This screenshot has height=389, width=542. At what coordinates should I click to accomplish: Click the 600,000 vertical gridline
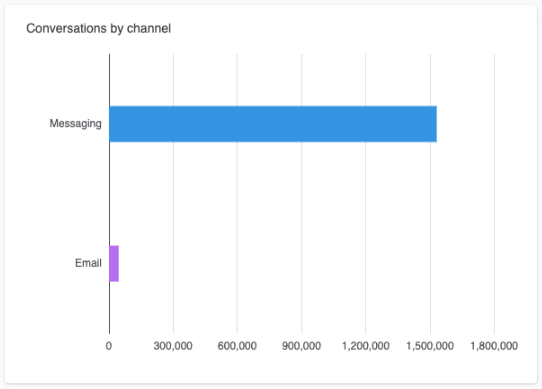point(237,194)
